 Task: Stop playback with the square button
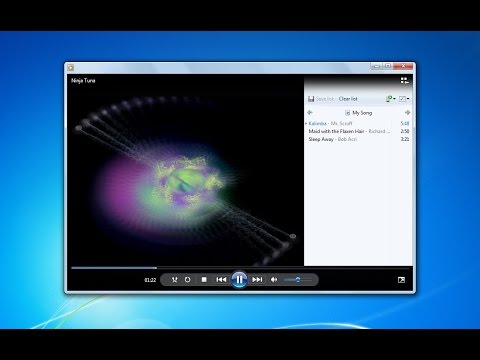[x=204, y=280]
